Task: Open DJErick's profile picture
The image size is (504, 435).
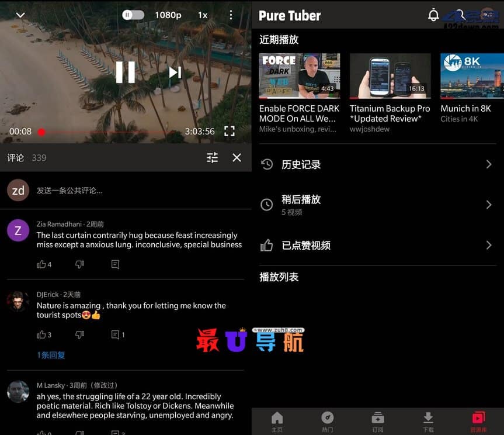Action: pos(18,301)
